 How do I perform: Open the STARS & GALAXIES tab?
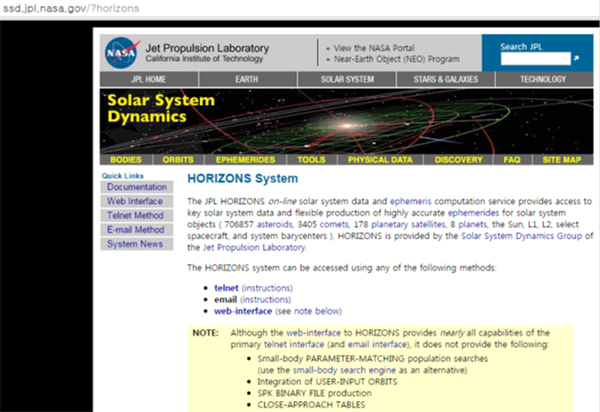(x=446, y=79)
